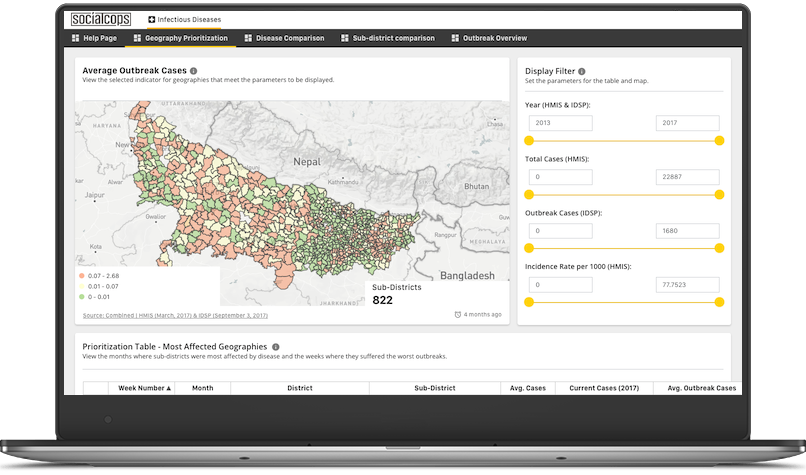806x475 pixels.
Task: Click the Outbreak Cases slider left handle
Action: pyautogui.click(x=529, y=248)
